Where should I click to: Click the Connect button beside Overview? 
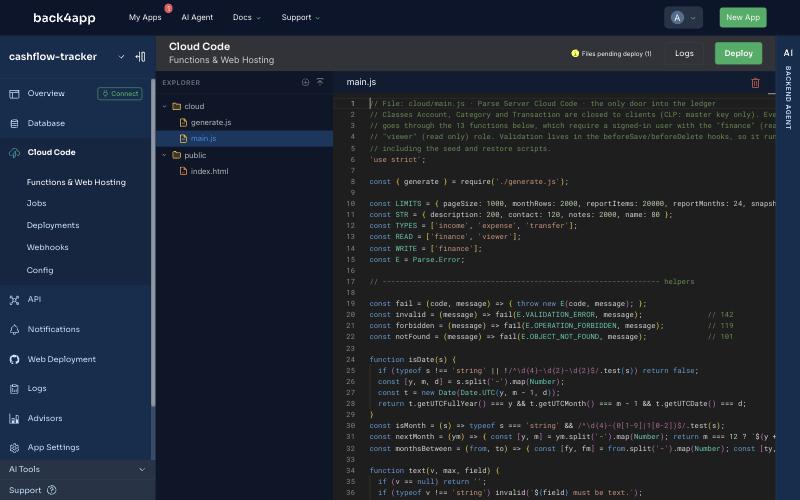click(x=120, y=94)
